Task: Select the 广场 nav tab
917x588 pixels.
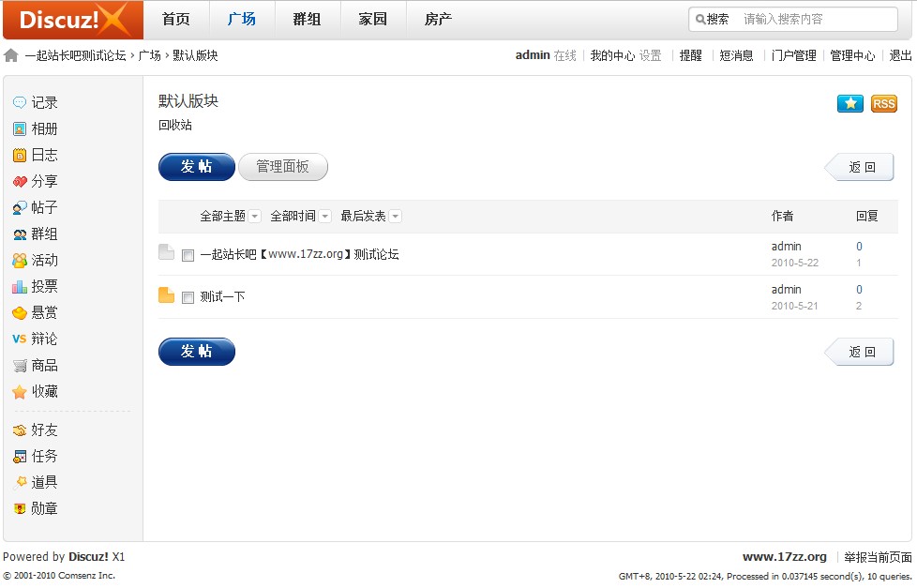Action: [242, 20]
